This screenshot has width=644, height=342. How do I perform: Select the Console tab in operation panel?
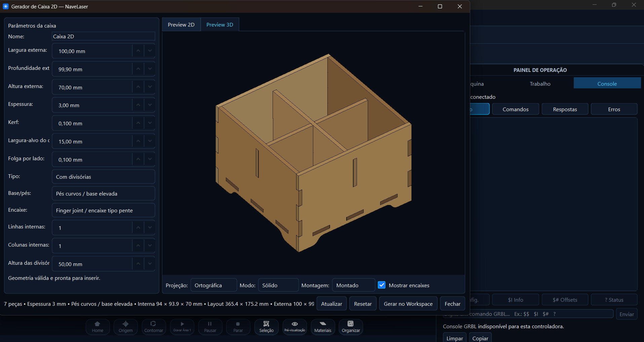tap(607, 84)
